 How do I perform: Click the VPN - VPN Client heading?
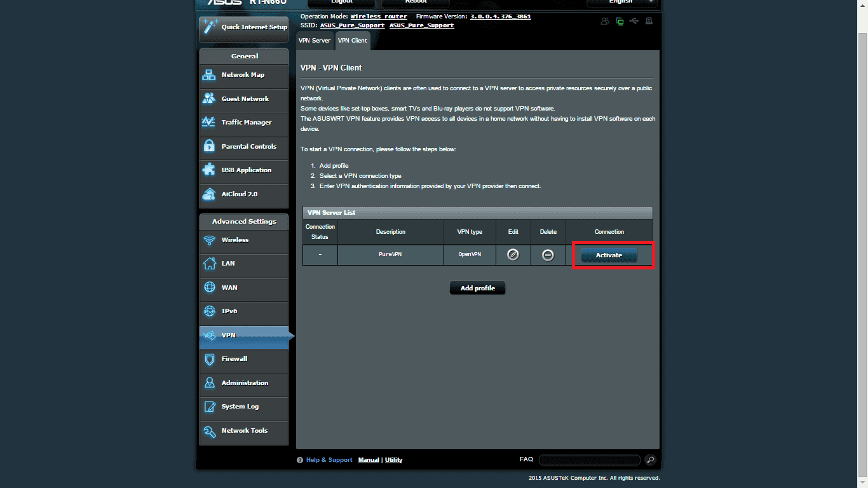(330, 67)
